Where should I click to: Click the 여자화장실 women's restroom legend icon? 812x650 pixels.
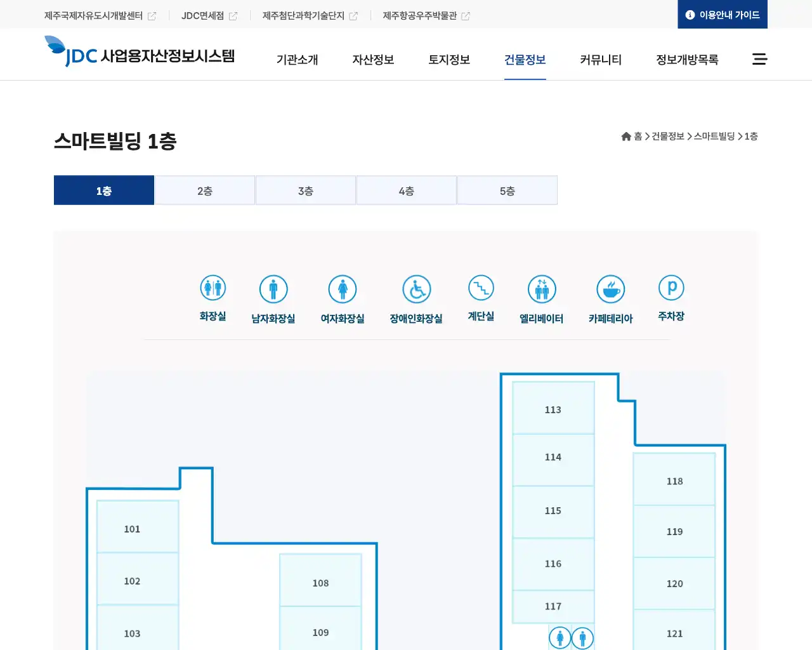pos(343,289)
